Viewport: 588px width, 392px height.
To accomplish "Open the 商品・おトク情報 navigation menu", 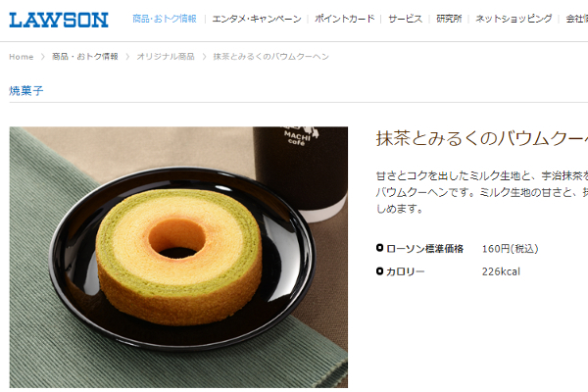I will [x=165, y=19].
